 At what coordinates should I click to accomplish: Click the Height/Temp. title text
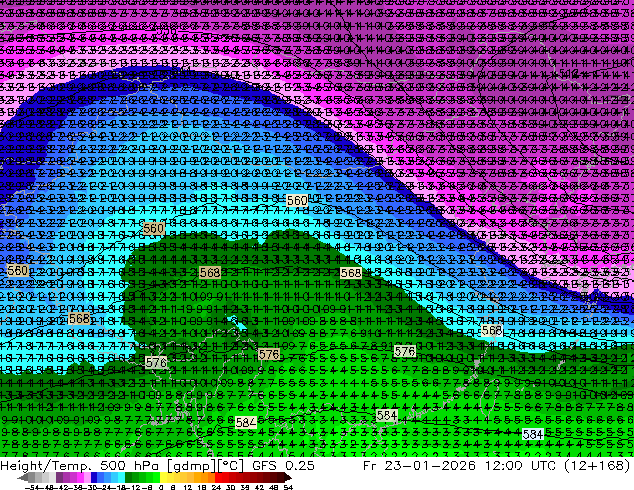(46, 465)
